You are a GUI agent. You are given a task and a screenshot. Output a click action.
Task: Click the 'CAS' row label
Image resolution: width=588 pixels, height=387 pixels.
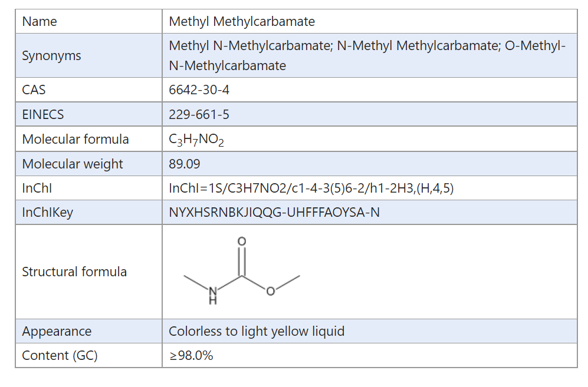[34, 90]
